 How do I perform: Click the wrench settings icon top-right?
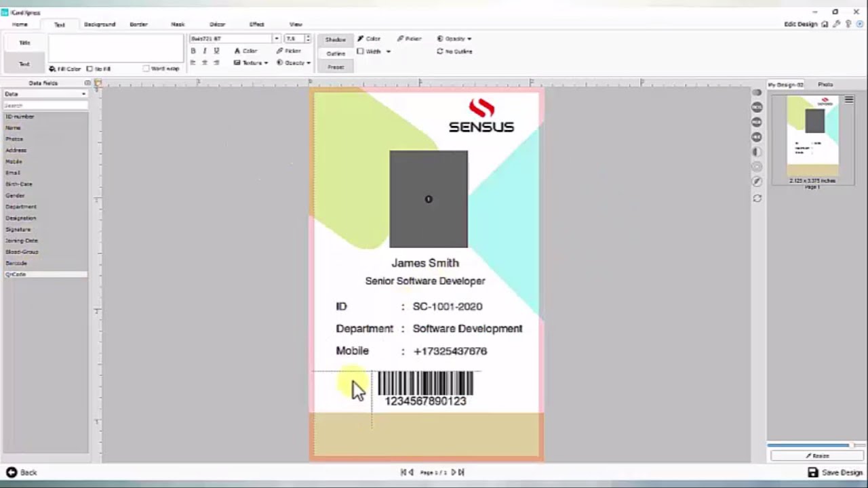pyautogui.click(x=836, y=24)
